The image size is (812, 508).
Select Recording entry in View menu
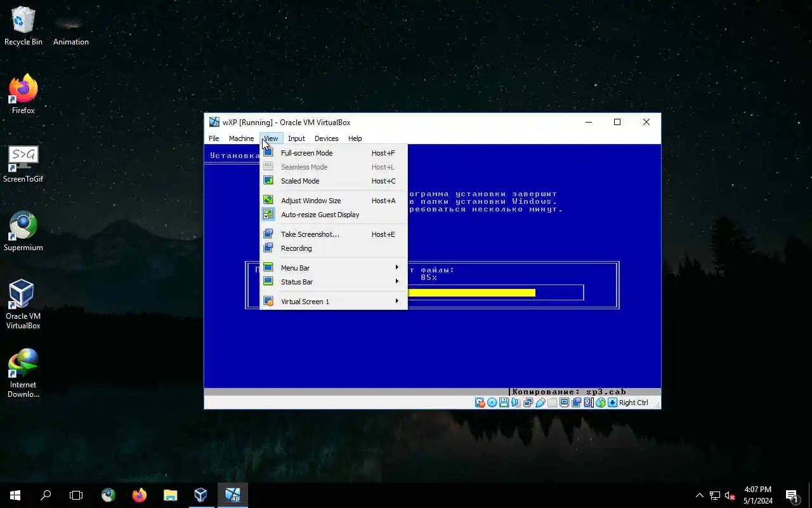coord(333,248)
